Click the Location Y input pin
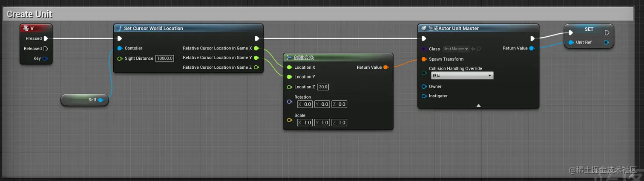 click(x=290, y=77)
